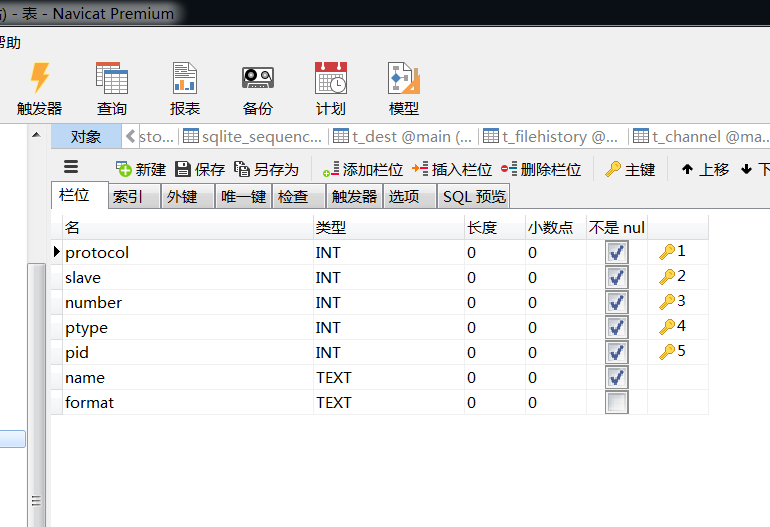Click the primary key icon for number
This screenshot has width=770, height=527.
click(x=667, y=302)
